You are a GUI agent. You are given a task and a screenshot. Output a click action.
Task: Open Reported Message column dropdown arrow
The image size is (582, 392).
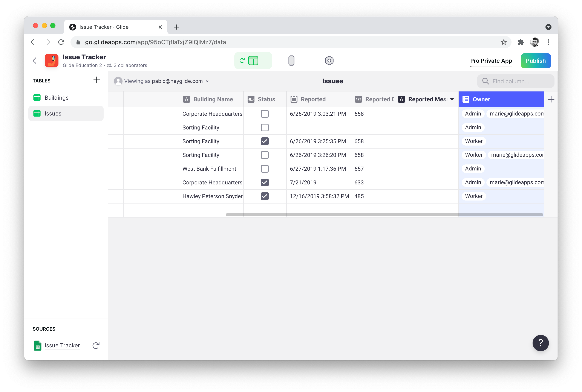452,99
